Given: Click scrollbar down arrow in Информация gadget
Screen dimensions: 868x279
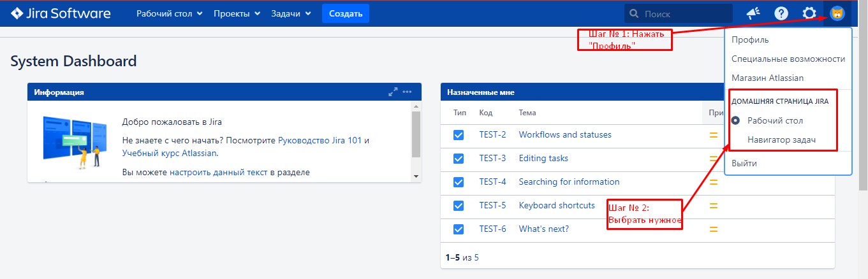Looking at the screenshot, I should tap(416, 176).
